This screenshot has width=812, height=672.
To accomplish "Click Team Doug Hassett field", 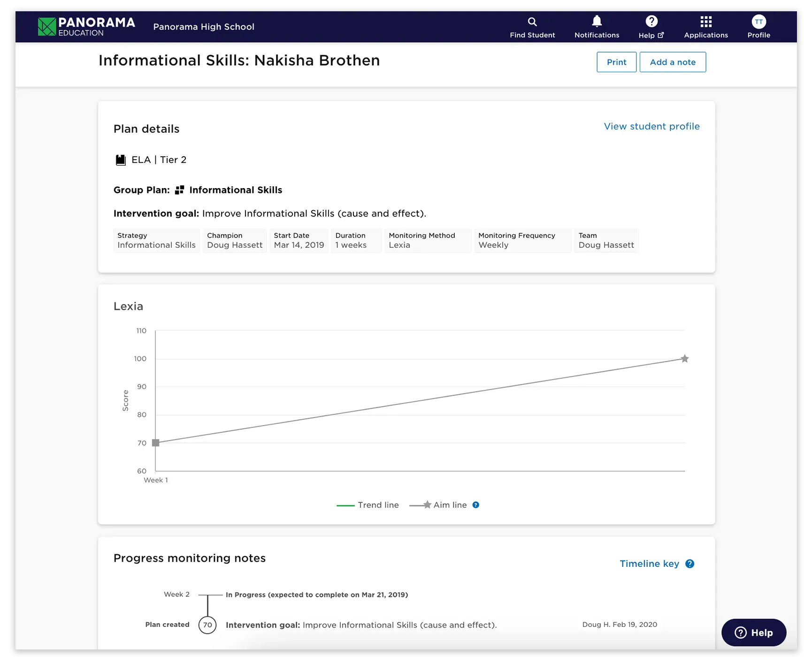I will [606, 240].
